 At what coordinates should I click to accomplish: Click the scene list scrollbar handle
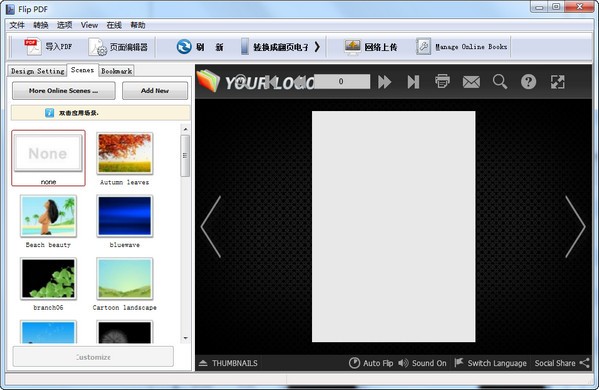185,156
